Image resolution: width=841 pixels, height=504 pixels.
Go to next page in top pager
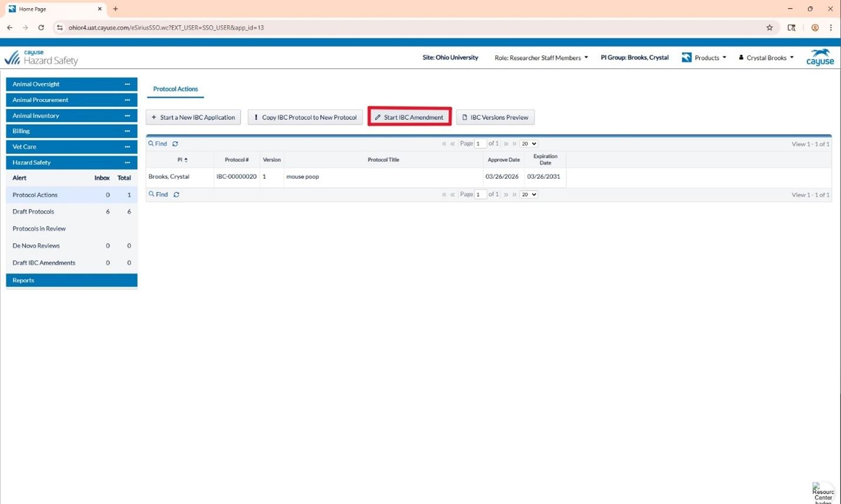(506, 143)
